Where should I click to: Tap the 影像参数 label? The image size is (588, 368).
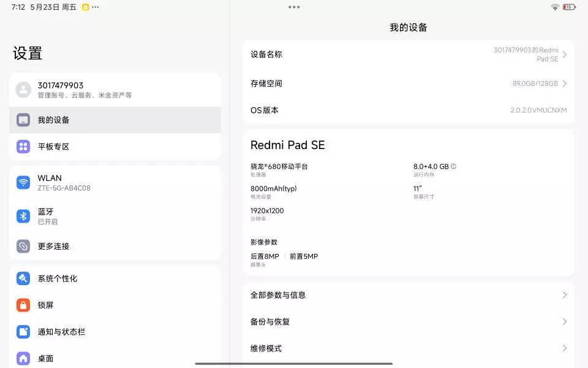click(263, 242)
